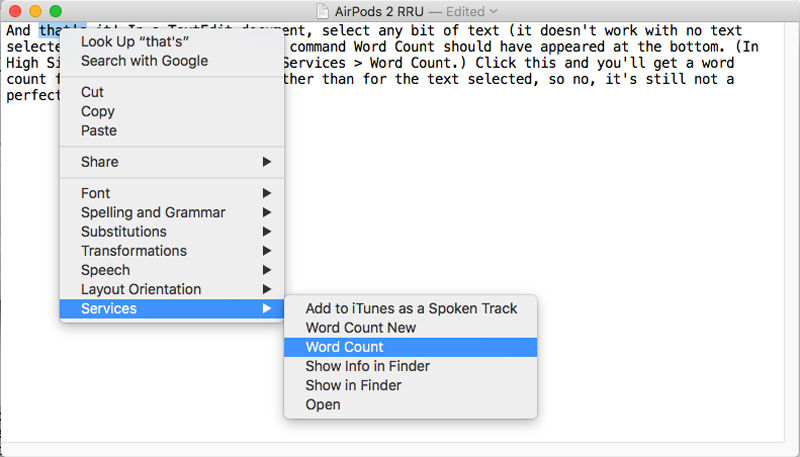Choose Look Up "that's" from context menu
Screen dimensions: 800x457
click(x=135, y=41)
